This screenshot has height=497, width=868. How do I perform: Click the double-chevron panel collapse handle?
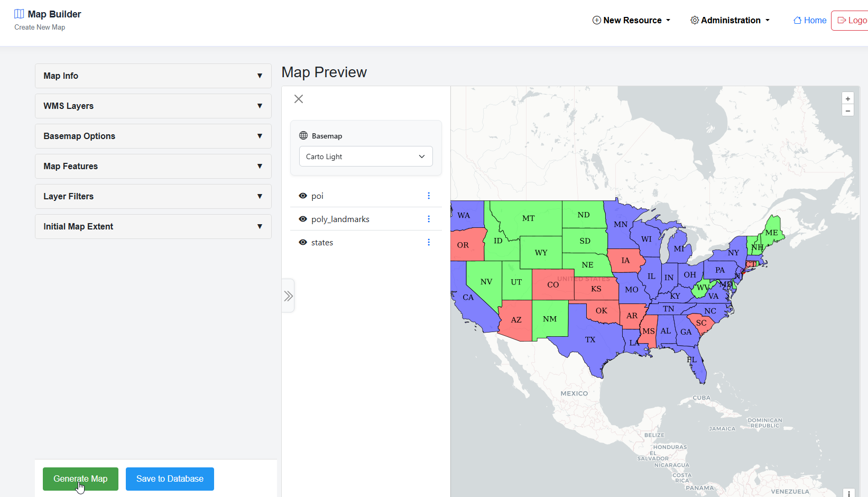pyautogui.click(x=288, y=296)
